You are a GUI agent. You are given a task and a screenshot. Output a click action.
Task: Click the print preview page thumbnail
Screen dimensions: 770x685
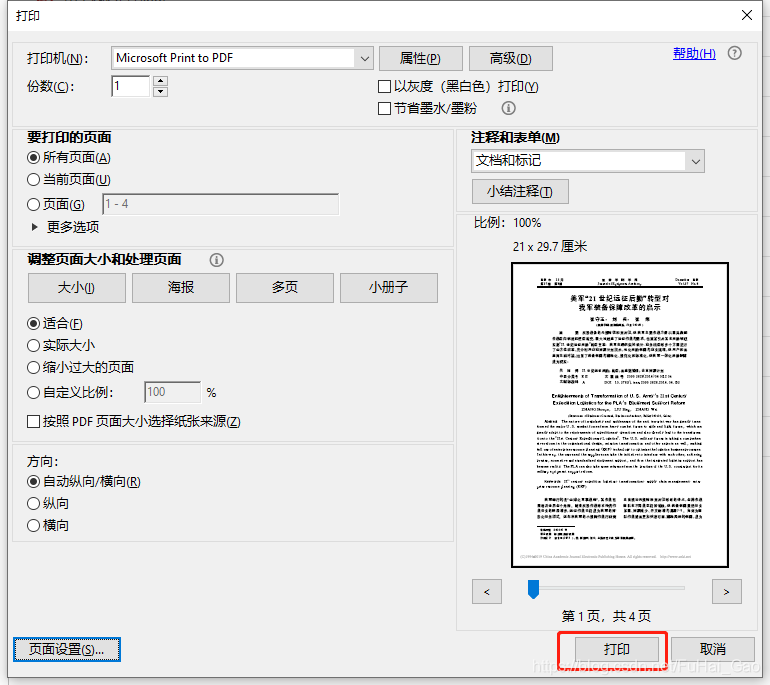pos(620,415)
